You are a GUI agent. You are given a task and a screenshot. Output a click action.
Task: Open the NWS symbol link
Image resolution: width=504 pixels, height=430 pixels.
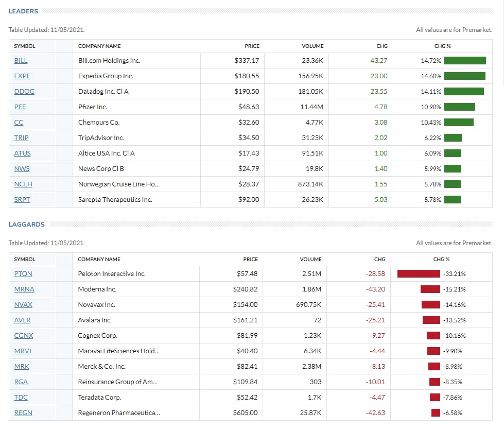[22, 168]
